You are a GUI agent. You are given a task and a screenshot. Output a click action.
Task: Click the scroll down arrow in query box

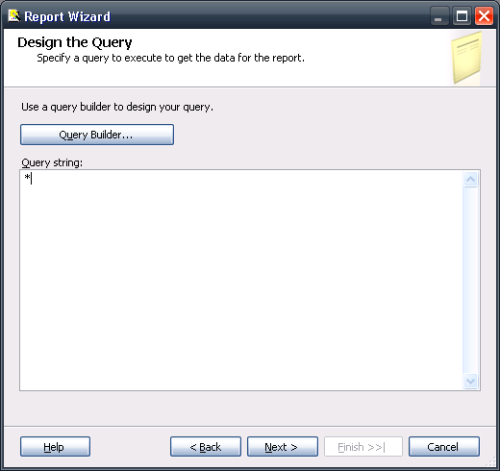[x=471, y=381]
